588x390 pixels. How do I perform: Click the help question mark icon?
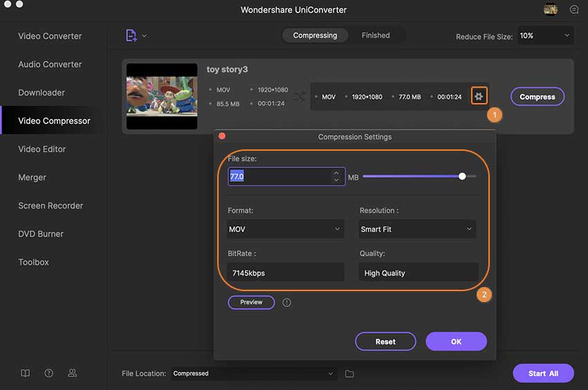pos(48,373)
